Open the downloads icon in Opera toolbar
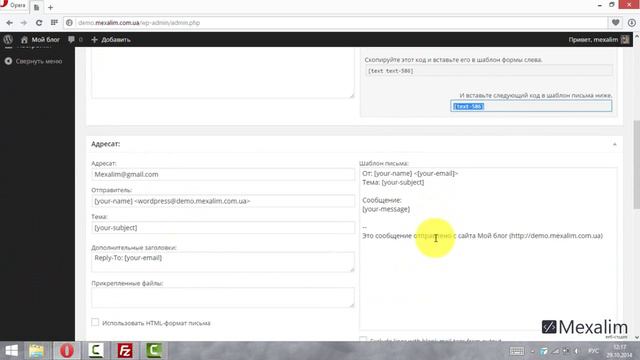Viewport: 640px width, 360px height. (631, 23)
